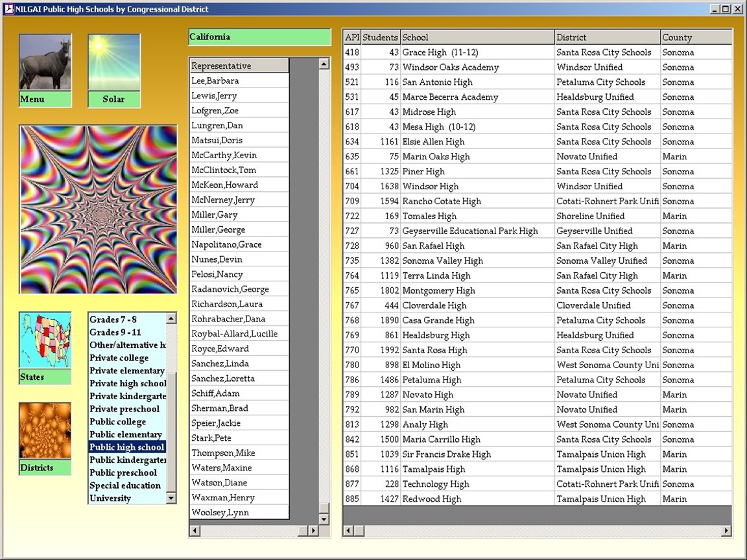Click the nilgai antelope Menu icon
This screenshot has width=747, height=560.
pos(45,63)
